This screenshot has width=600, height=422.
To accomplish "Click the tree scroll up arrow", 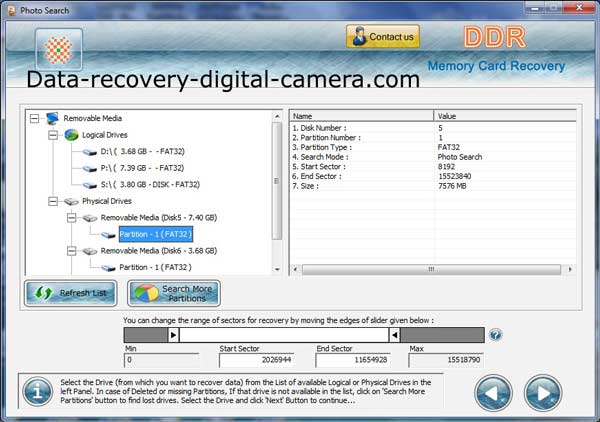I will click(277, 116).
